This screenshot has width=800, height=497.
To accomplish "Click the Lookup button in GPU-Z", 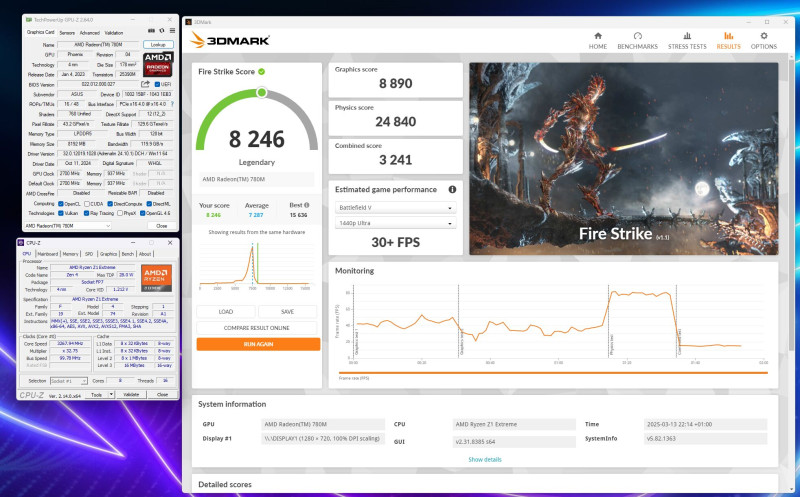I will click(x=158, y=45).
